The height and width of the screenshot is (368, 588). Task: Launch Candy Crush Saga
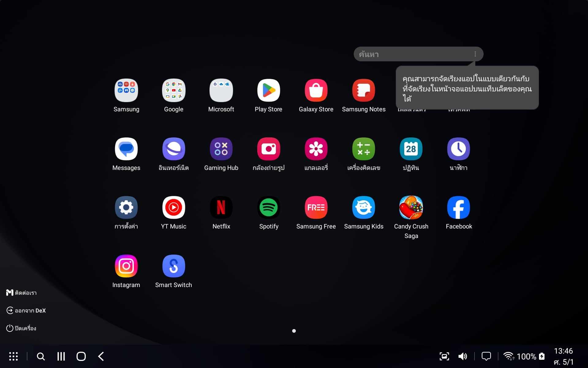(411, 208)
